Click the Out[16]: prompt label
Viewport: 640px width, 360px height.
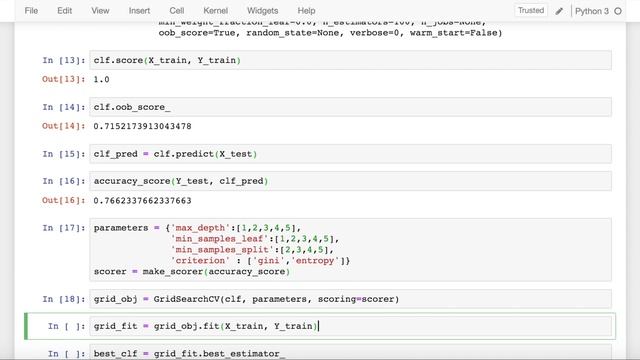click(64, 200)
